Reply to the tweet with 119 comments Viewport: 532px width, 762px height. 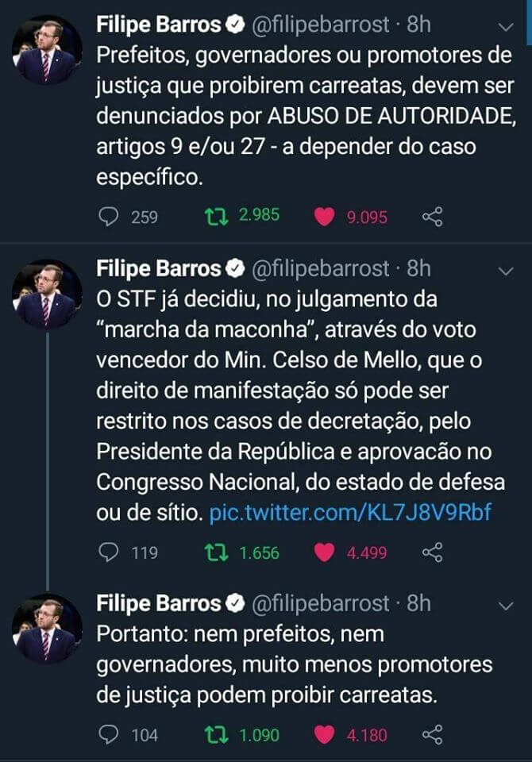click(109, 552)
